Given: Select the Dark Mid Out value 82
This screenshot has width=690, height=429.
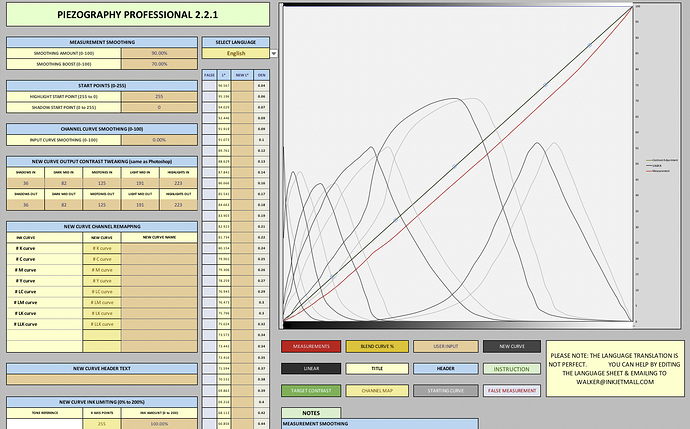Looking at the screenshot, I should 64,205.
